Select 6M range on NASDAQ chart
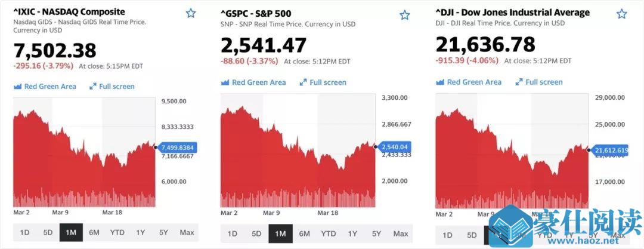This screenshot has height=249, width=644. tap(94, 232)
